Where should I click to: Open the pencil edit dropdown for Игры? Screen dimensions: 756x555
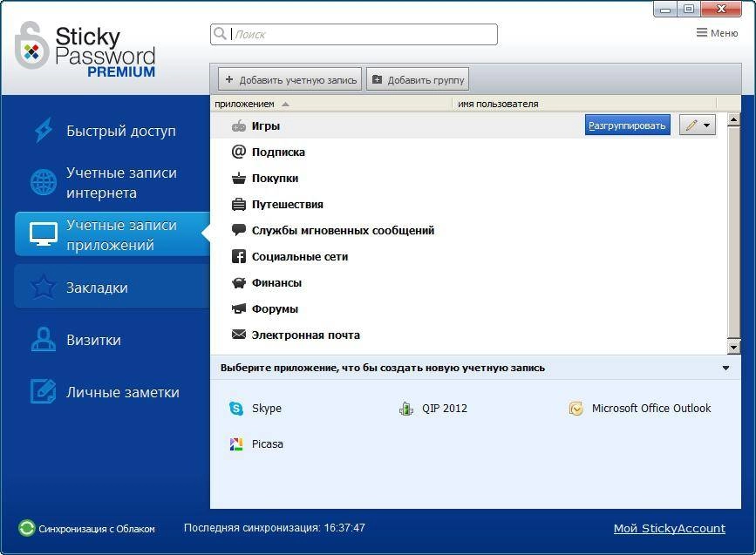(698, 125)
